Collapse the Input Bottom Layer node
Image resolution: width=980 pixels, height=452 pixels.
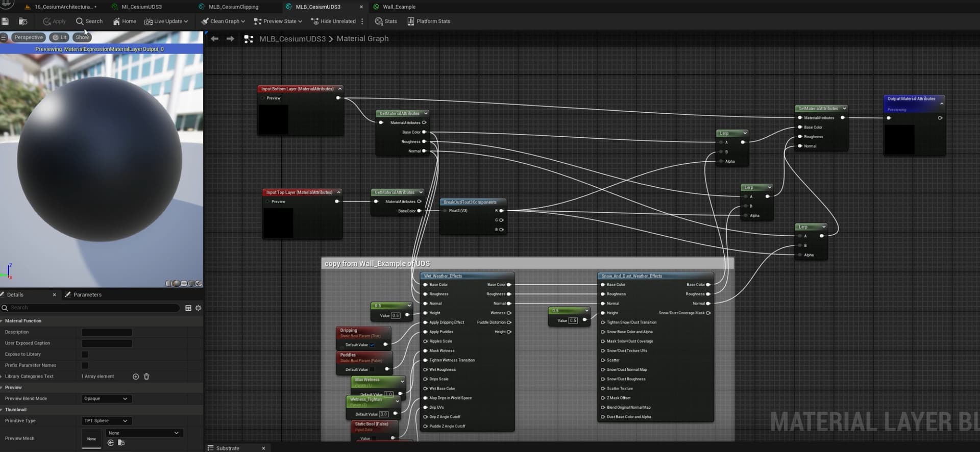[x=340, y=89]
